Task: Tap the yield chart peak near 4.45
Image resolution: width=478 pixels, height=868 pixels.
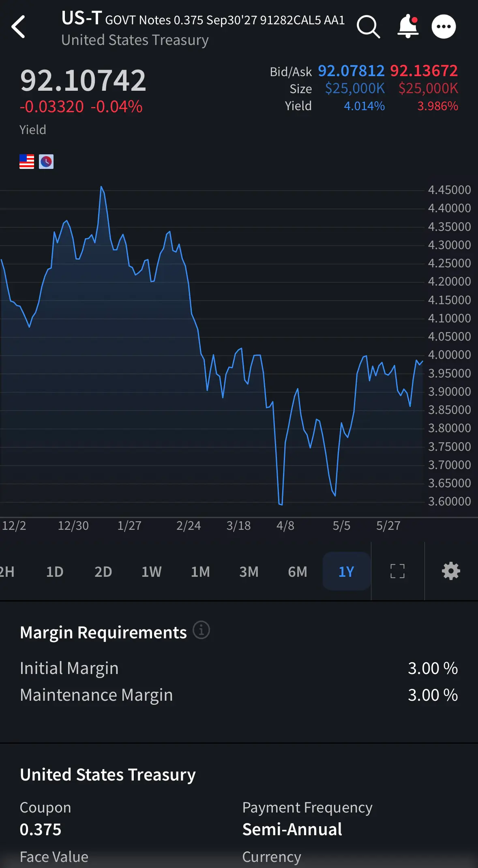Action: [101, 187]
